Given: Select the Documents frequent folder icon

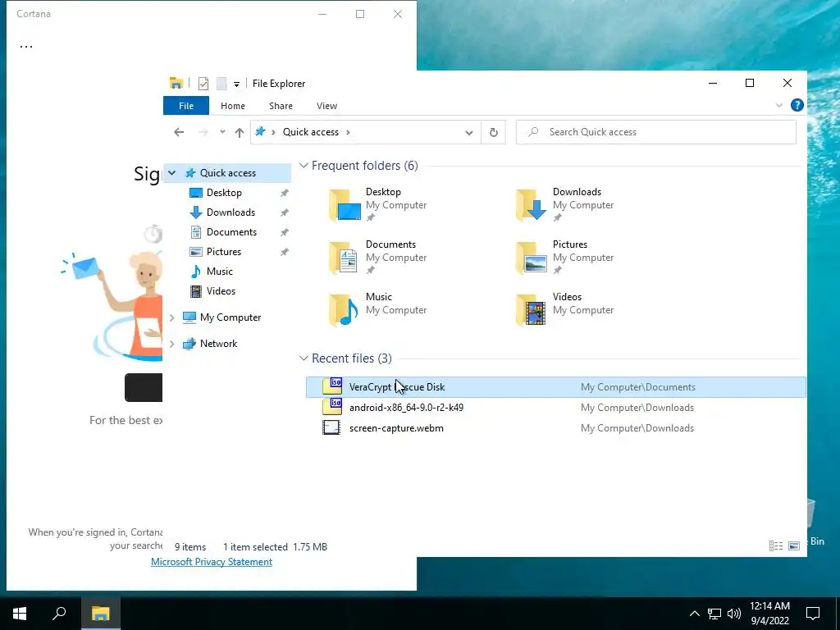Looking at the screenshot, I should point(344,257).
